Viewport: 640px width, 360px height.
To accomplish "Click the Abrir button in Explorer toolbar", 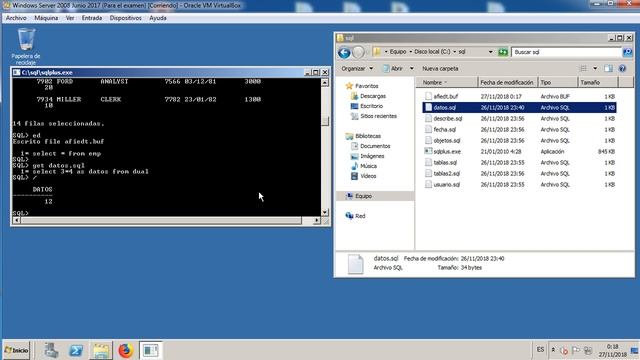I will (393, 69).
